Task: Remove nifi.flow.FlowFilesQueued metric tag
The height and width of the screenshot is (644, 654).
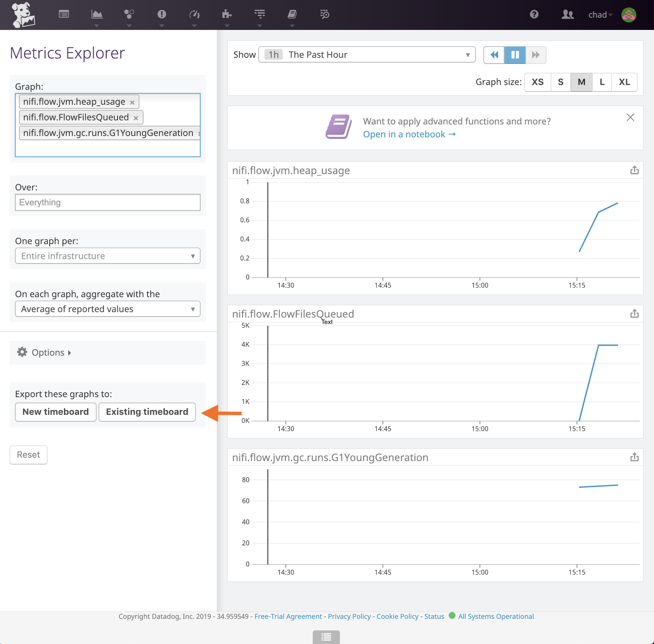Action: [136, 118]
